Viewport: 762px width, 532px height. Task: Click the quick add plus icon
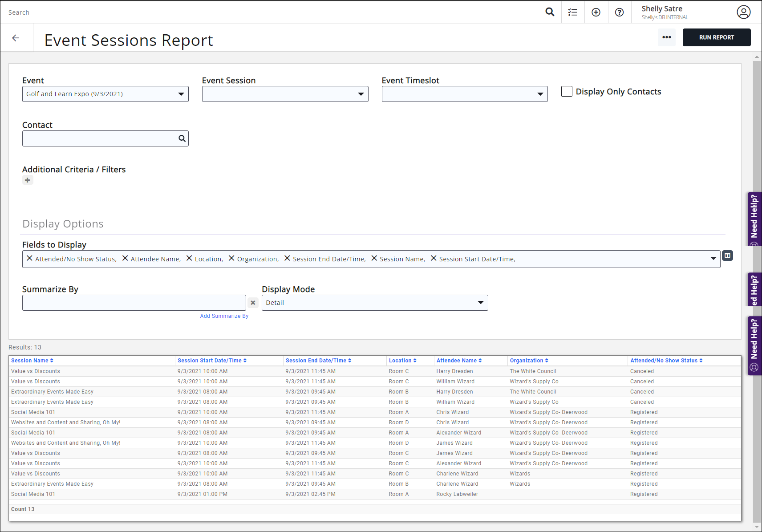[596, 12]
